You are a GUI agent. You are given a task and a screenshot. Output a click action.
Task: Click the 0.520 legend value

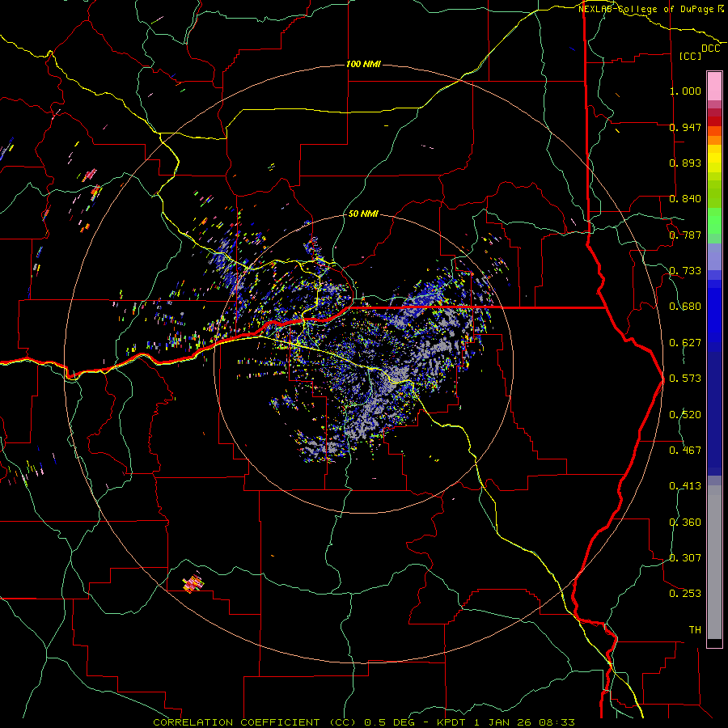[x=685, y=415]
